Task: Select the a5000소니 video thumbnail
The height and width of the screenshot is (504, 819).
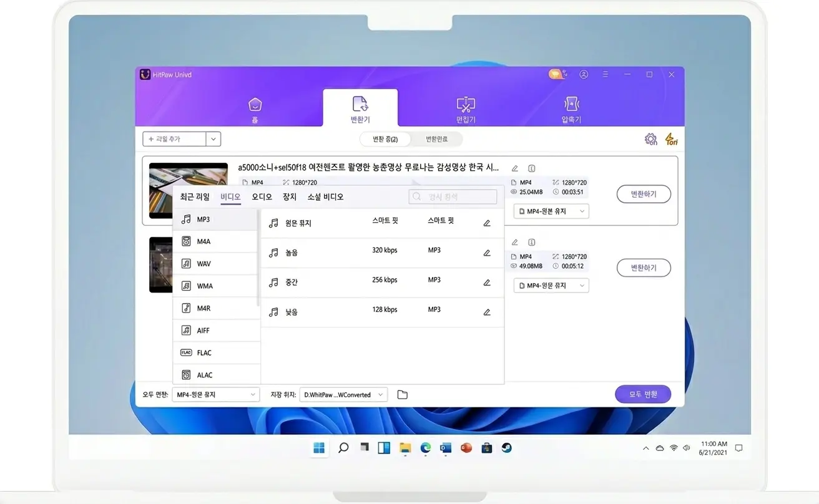Action: coord(189,191)
